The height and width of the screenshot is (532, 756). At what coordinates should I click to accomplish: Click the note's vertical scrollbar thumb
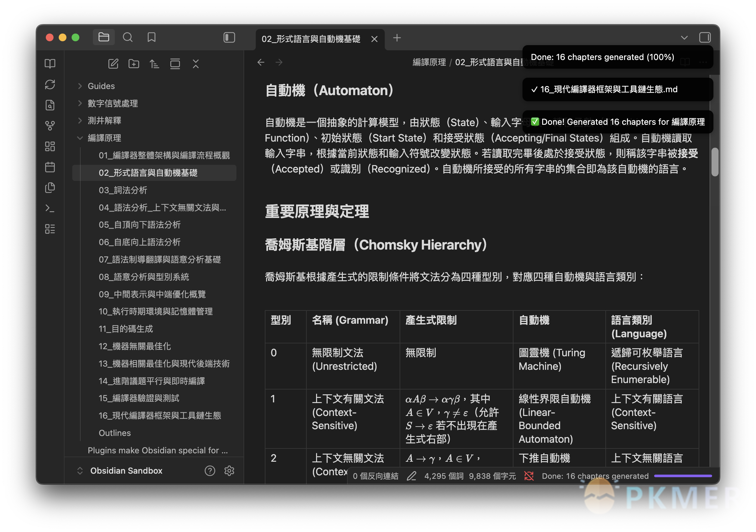714,162
